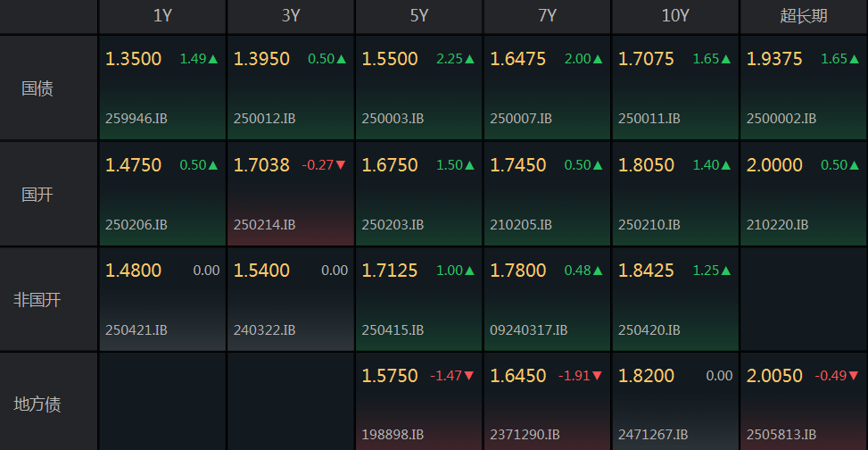Click the red down arrow beside -1.47
Image resolution: width=868 pixels, height=450 pixels.
(469, 376)
